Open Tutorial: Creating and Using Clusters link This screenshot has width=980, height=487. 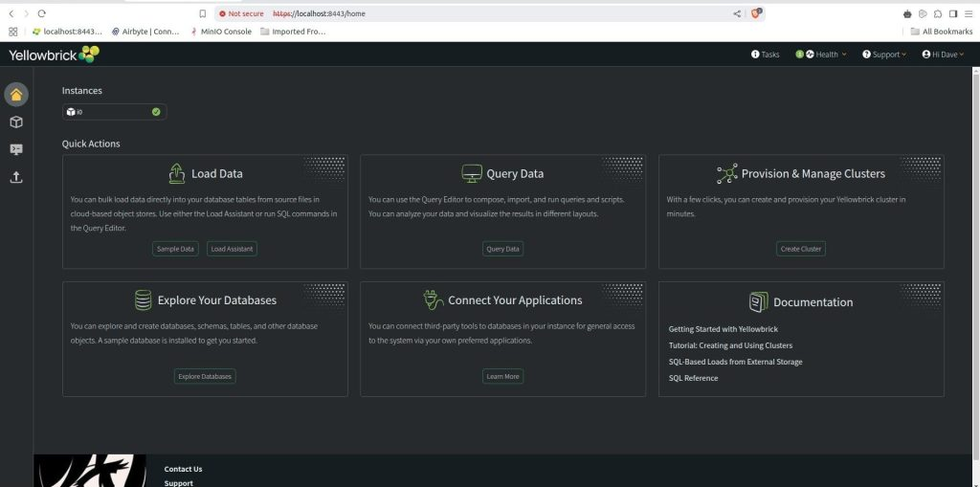(730, 345)
